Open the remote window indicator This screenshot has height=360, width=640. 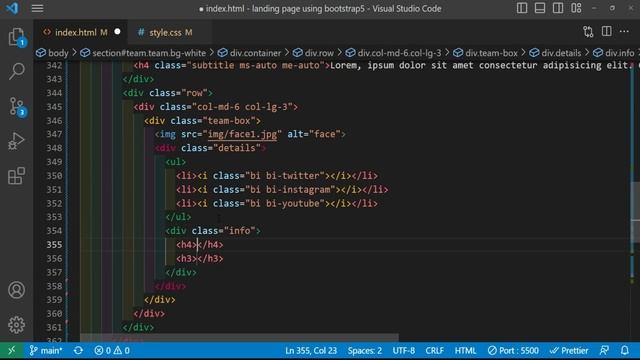[x=12, y=351]
